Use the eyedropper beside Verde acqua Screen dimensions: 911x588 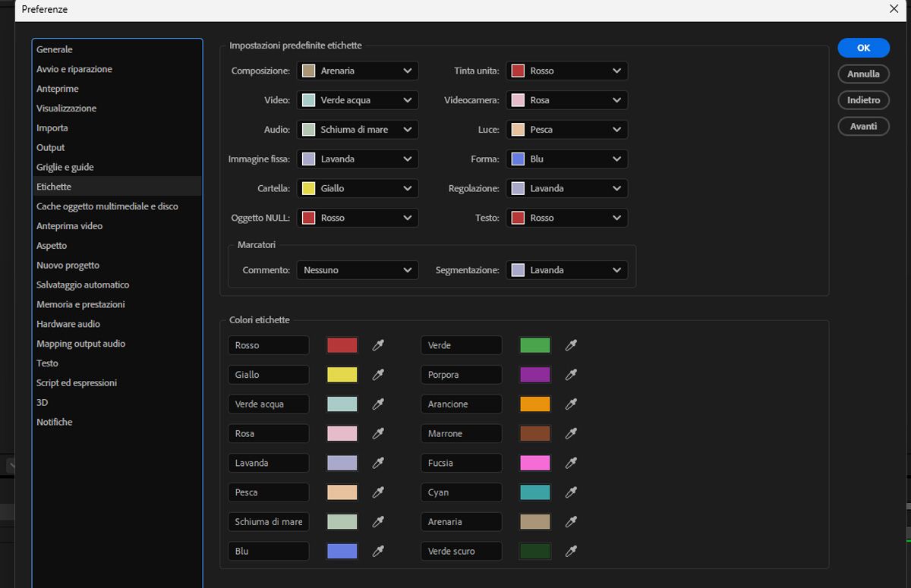pos(378,404)
